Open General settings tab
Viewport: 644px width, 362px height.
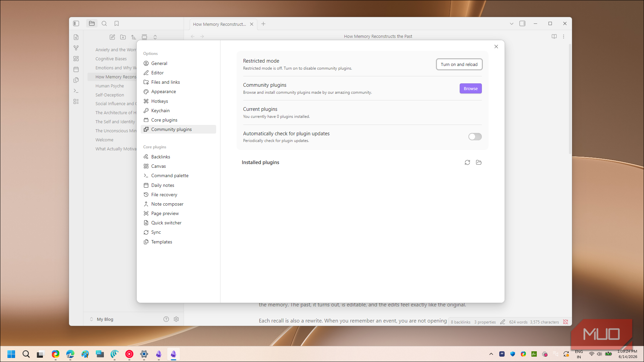tap(178, 63)
